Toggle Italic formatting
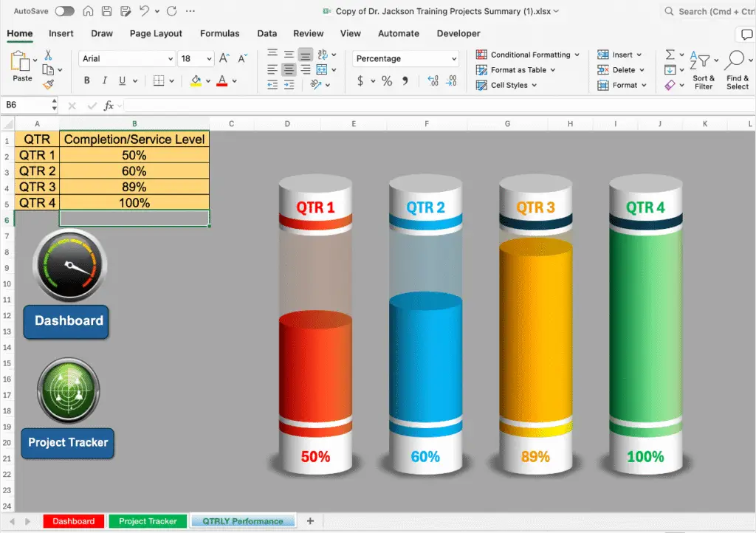 (104, 81)
